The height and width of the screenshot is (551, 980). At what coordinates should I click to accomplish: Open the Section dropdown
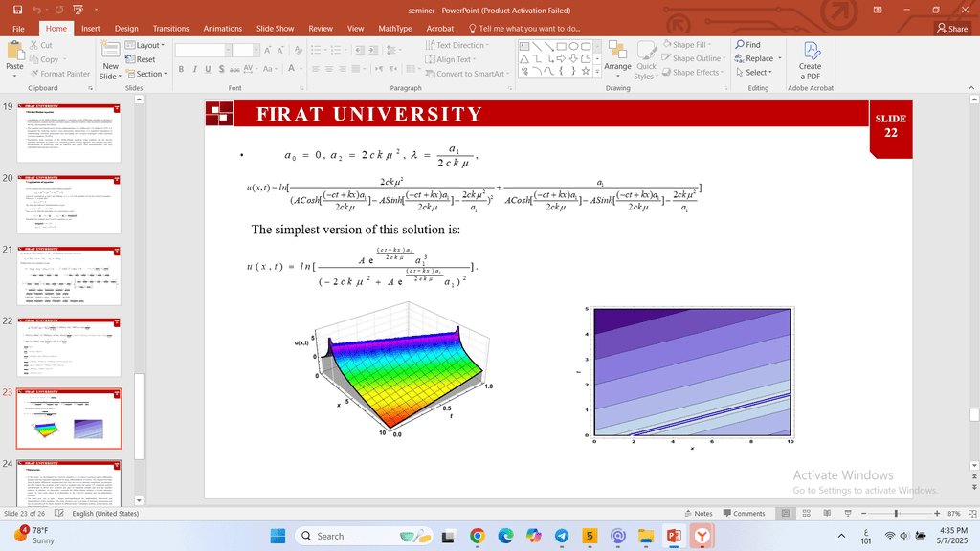pos(146,74)
